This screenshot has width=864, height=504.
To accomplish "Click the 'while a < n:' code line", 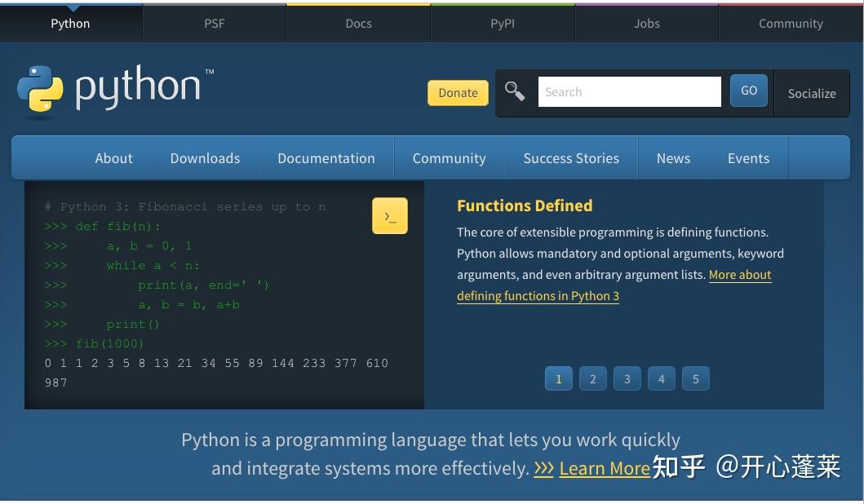I will click(x=122, y=266).
